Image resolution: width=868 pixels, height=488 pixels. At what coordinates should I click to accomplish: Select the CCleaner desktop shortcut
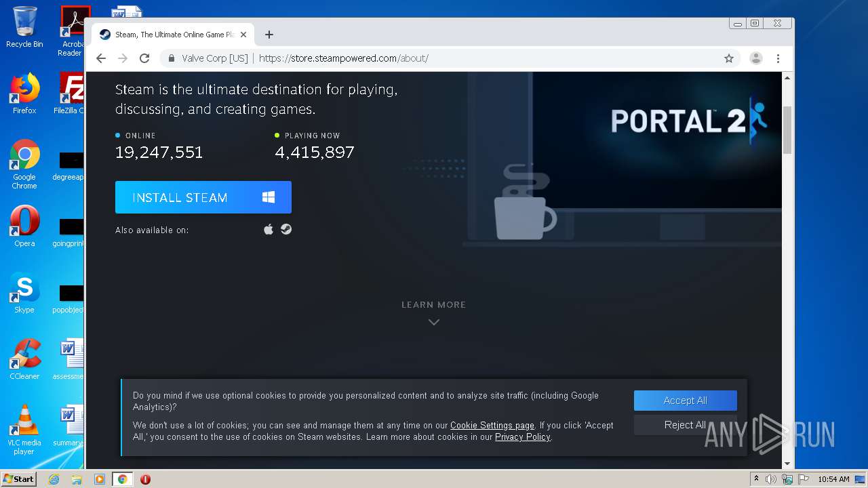(24, 359)
